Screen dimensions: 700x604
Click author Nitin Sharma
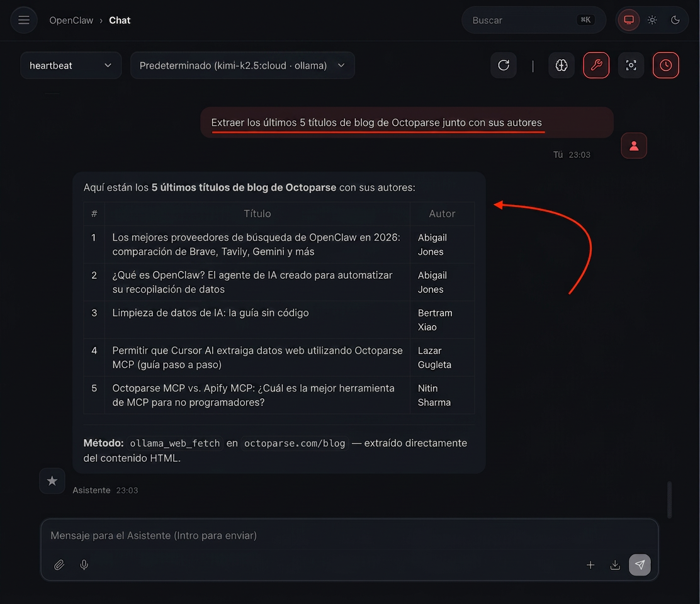434,395
